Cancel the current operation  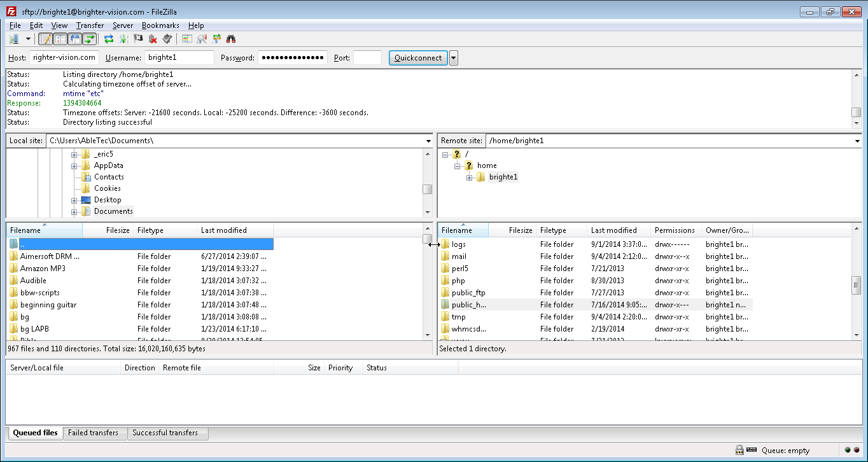tap(137, 39)
